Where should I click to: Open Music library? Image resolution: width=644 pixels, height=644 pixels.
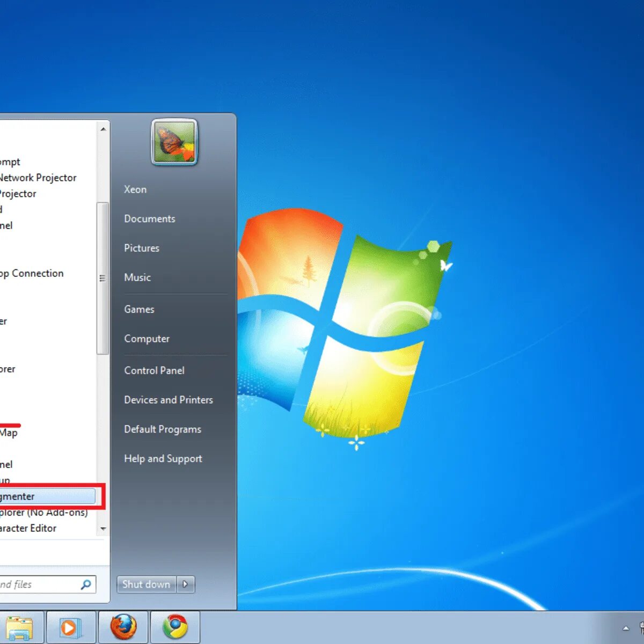click(x=137, y=277)
